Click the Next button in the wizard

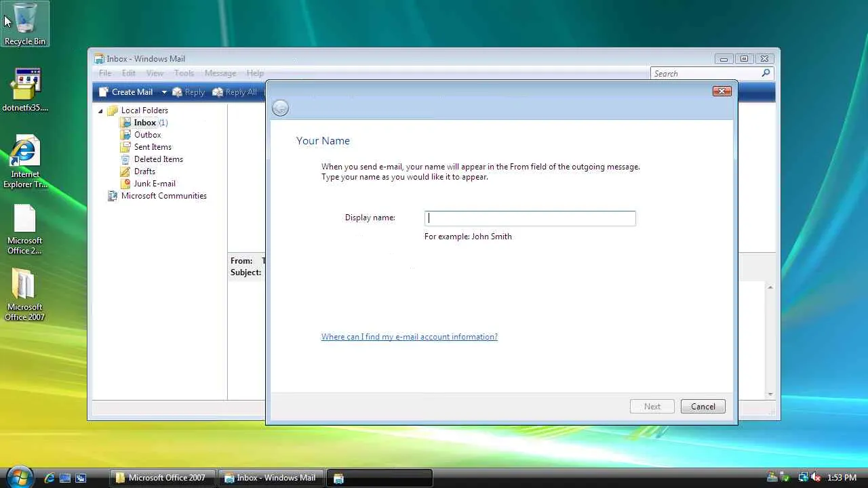click(x=652, y=407)
